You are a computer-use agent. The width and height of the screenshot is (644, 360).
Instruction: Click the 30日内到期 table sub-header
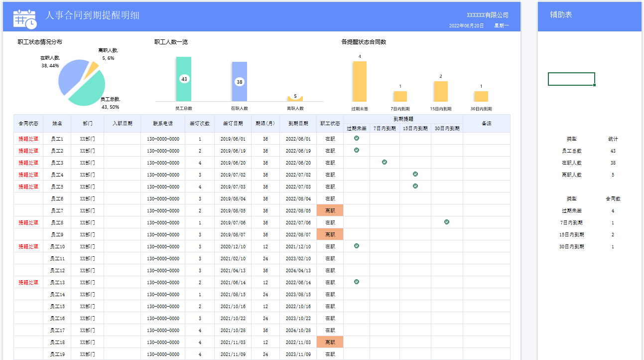pyautogui.click(x=447, y=128)
